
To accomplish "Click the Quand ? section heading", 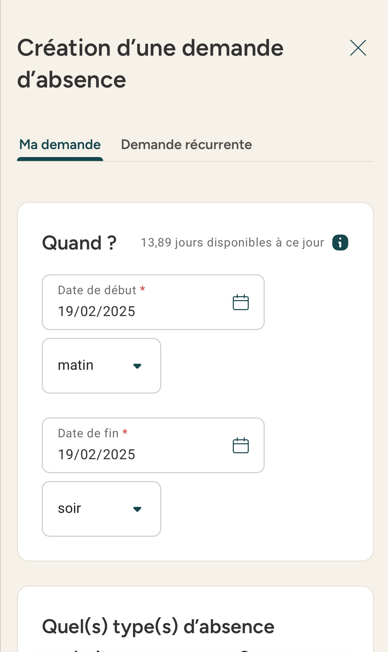I will pyautogui.click(x=79, y=243).
